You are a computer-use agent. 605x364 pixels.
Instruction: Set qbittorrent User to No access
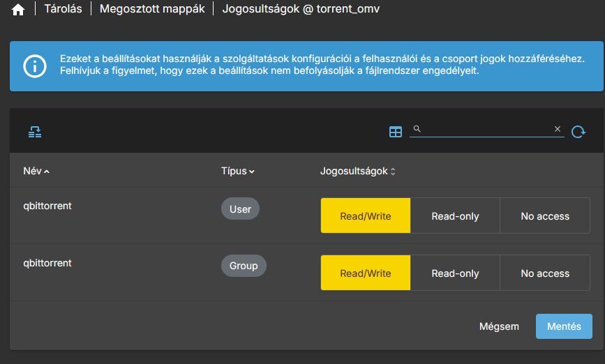(545, 216)
